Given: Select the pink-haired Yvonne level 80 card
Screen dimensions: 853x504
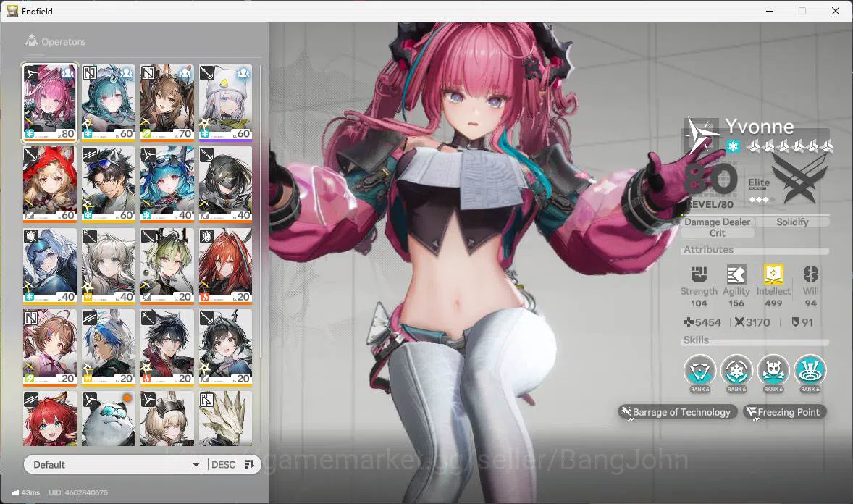Looking at the screenshot, I should (x=49, y=103).
